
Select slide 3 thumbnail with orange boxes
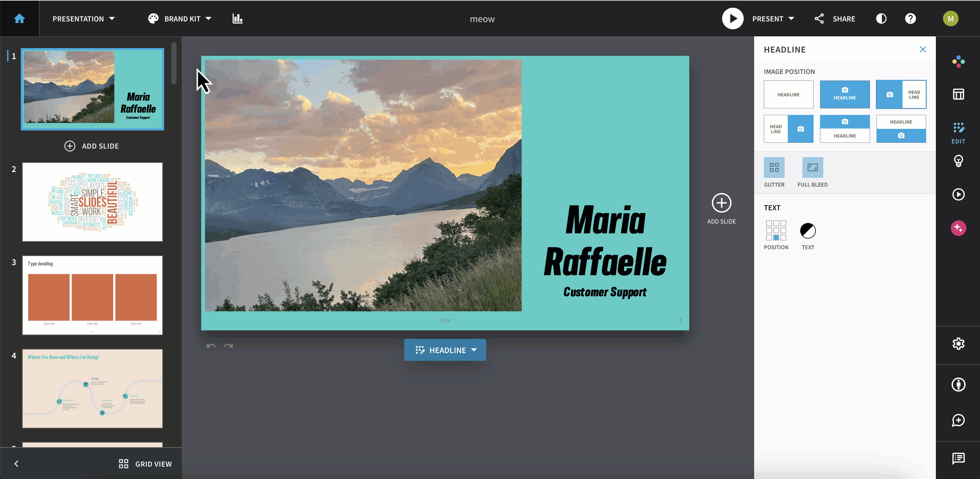point(92,295)
